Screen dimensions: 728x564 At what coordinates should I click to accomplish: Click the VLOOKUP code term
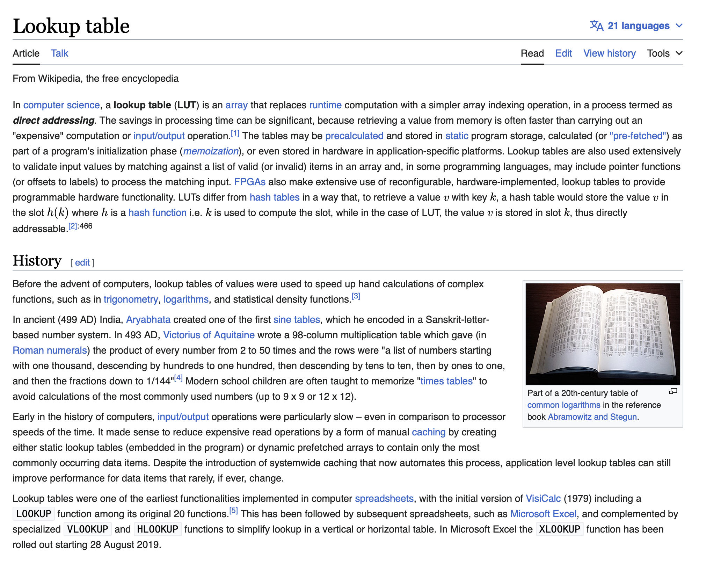click(88, 529)
